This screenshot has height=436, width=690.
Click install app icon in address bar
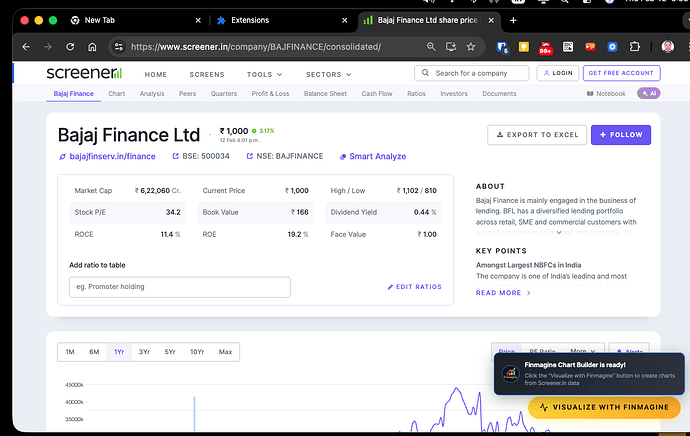pyautogui.click(x=451, y=47)
